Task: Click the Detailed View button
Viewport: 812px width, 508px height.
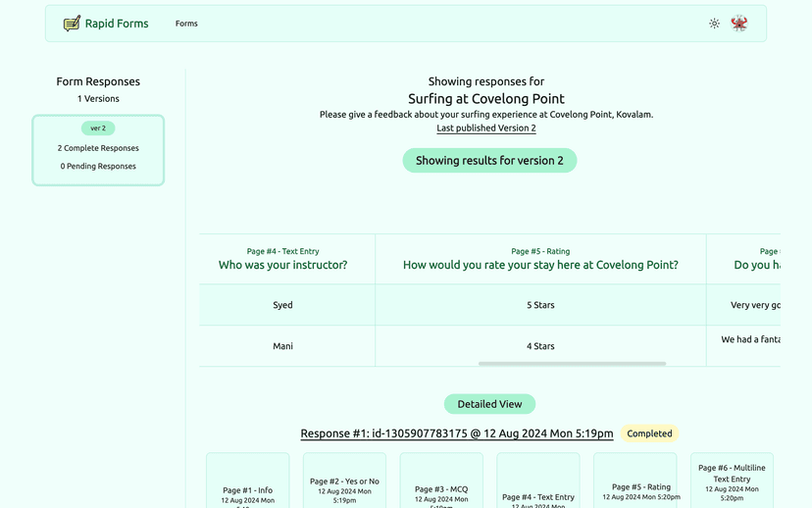Action: pos(489,404)
